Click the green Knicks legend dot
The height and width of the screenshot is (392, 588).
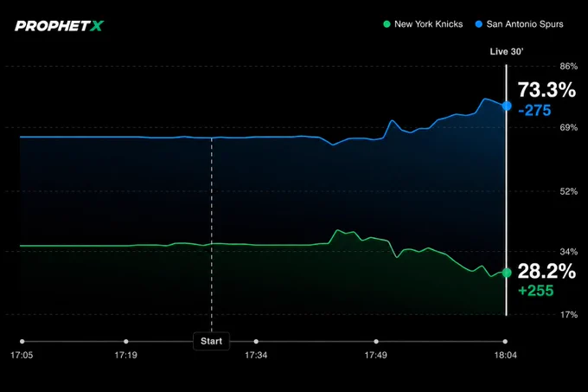387,24
